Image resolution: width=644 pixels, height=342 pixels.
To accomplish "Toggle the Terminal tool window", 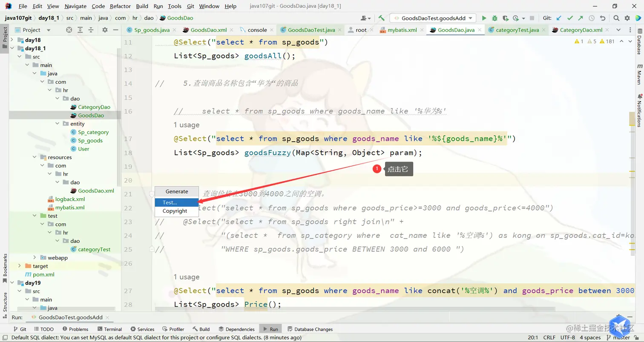I will 109,329.
